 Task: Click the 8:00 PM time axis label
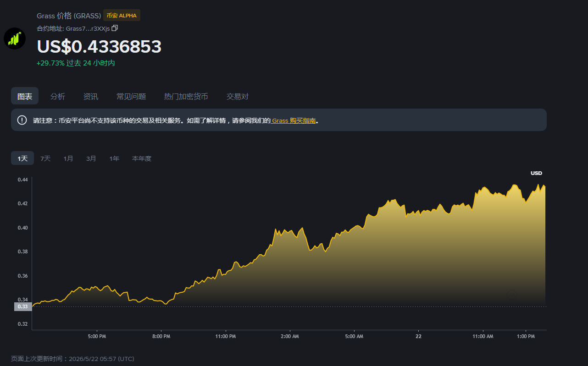pos(161,336)
